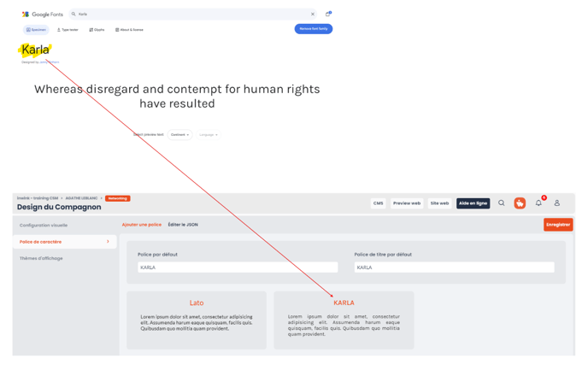Switch to the Type tester tab

pos(68,30)
